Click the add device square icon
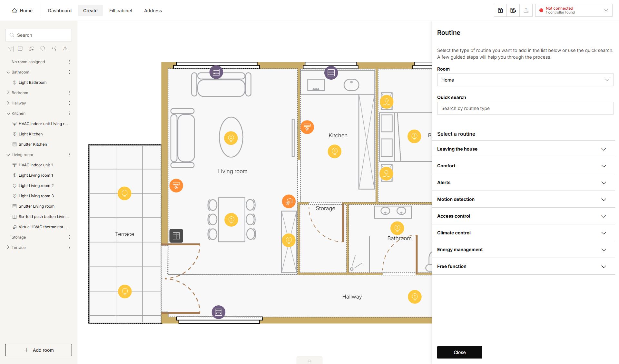 20,48
